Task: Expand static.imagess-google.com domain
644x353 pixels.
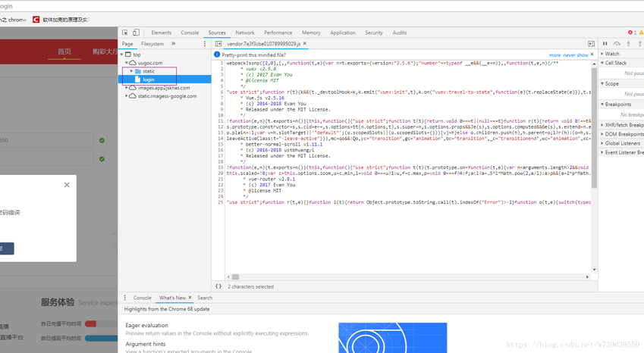Action: [x=127, y=96]
